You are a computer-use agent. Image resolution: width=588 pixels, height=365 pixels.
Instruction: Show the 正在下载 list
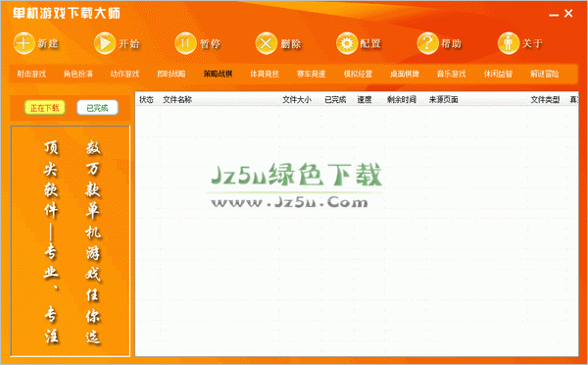[x=45, y=108]
